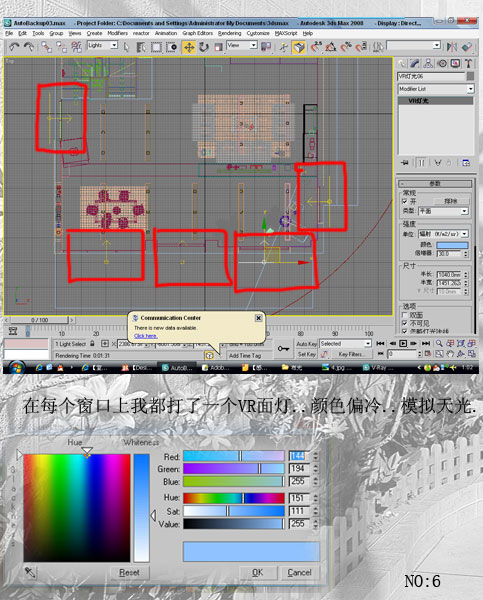Select the Select and Link tool
Viewport: 483px width, 600px height.
point(46,47)
